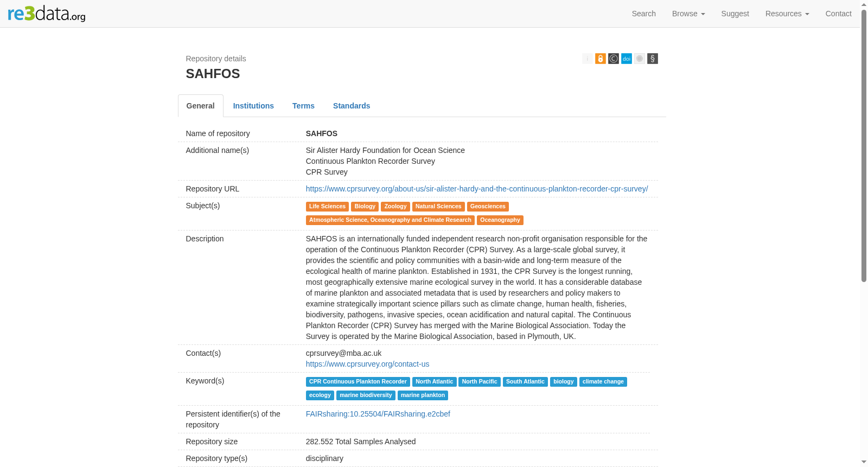Click the Life Sciences subject tag

[x=327, y=207]
